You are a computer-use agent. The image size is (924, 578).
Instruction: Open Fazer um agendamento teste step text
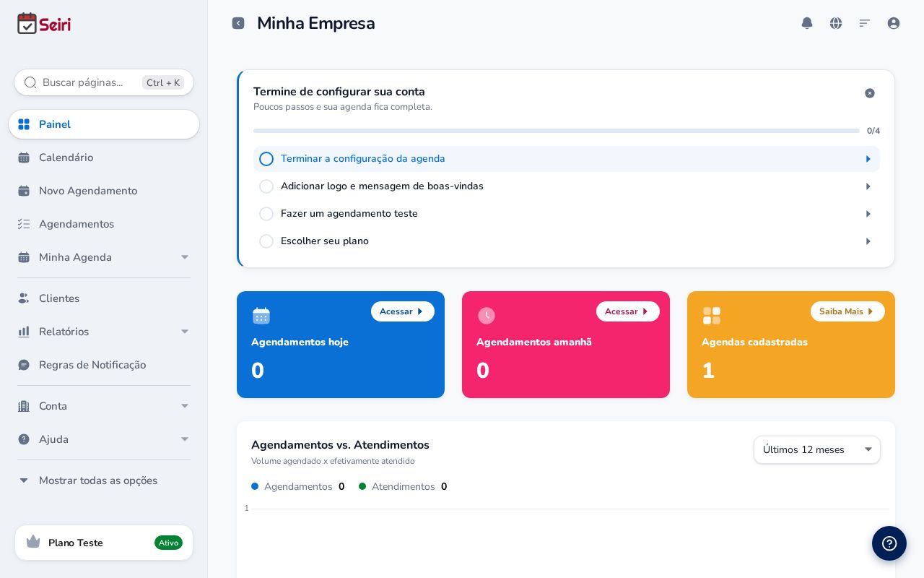pos(349,214)
